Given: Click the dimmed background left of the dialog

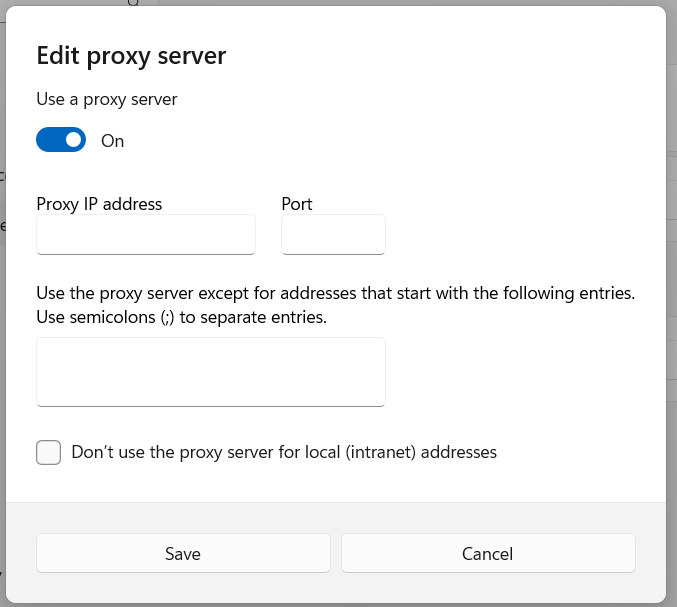Looking at the screenshot, I should (x=2, y=300).
